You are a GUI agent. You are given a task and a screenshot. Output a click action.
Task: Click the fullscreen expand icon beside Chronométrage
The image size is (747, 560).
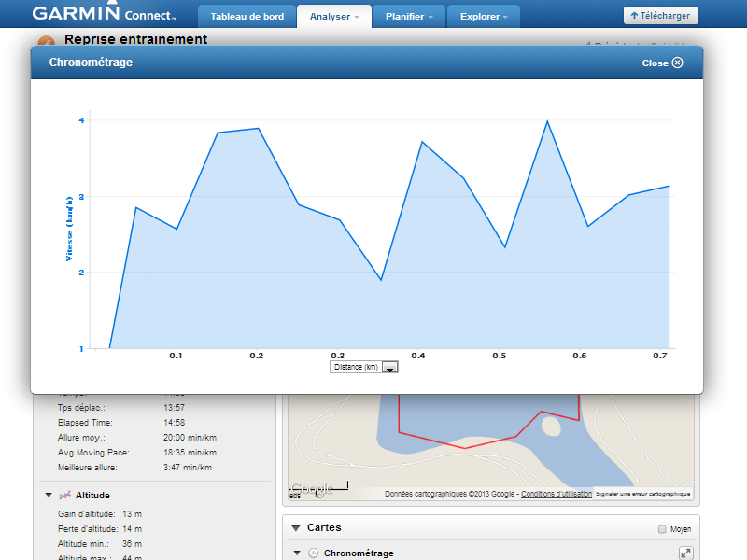click(x=685, y=553)
